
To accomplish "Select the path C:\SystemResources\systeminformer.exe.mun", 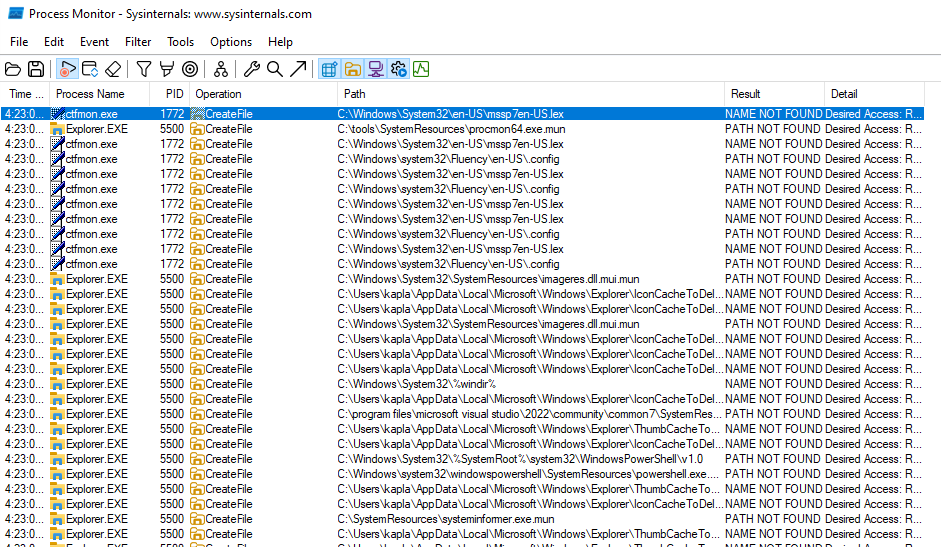I will 446,519.
